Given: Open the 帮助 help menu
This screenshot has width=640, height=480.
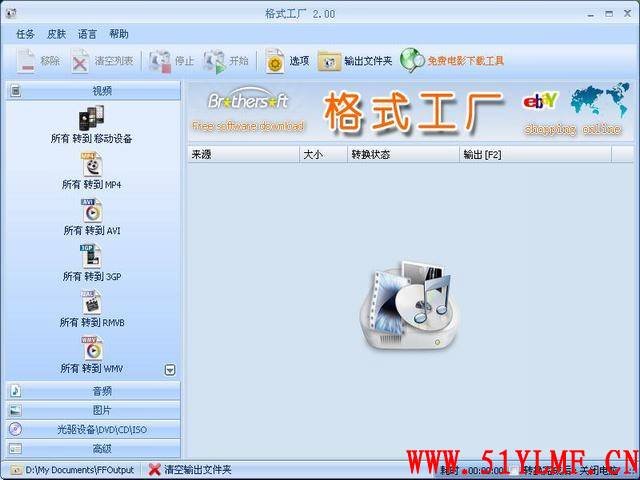Looking at the screenshot, I should (119, 34).
